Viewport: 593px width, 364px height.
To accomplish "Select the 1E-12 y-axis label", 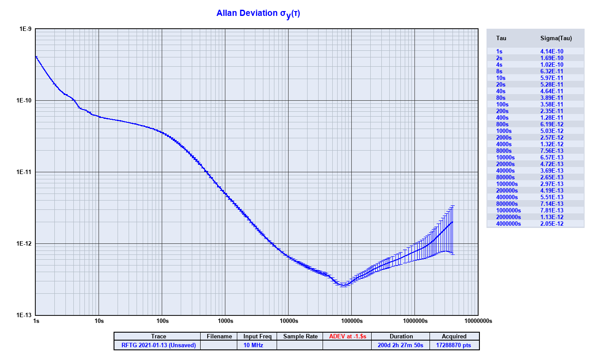I will coord(23,244).
